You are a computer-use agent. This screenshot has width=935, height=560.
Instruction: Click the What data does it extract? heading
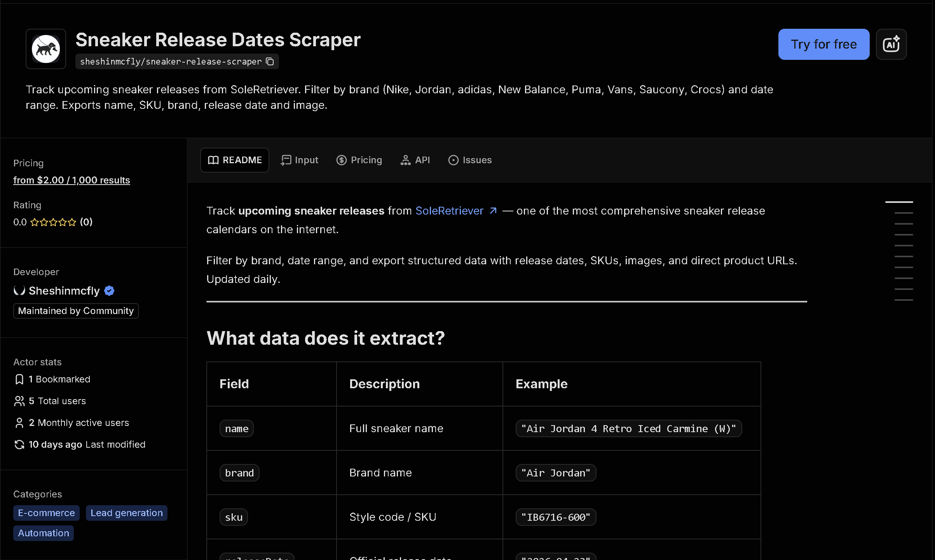(325, 338)
